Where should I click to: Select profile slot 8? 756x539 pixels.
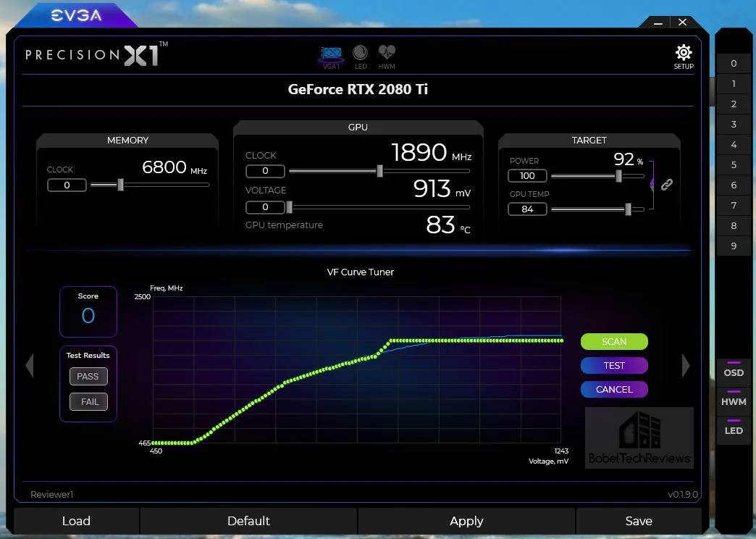[x=734, y=225]
